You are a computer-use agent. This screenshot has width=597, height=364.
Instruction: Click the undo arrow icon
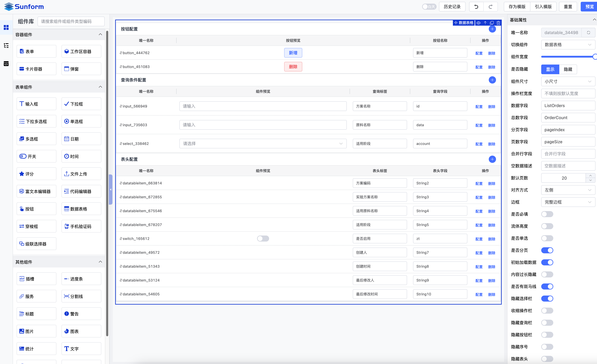[x=476, y=7]
